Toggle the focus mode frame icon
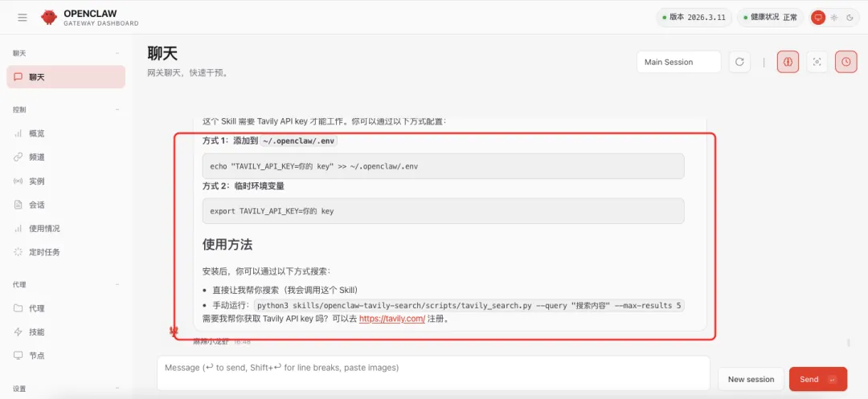This screenshot has height=399, width=868. click(817, 62)
